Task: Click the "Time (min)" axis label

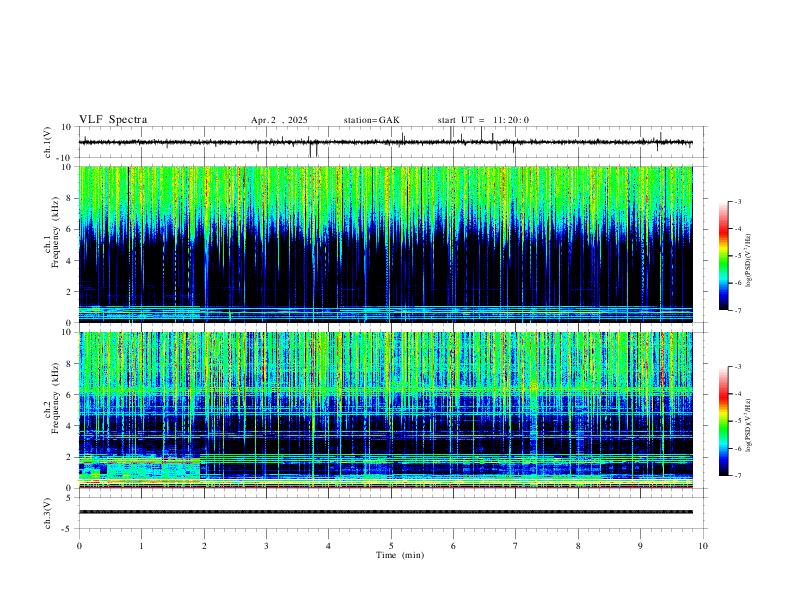Action: (x=400, y=555)
